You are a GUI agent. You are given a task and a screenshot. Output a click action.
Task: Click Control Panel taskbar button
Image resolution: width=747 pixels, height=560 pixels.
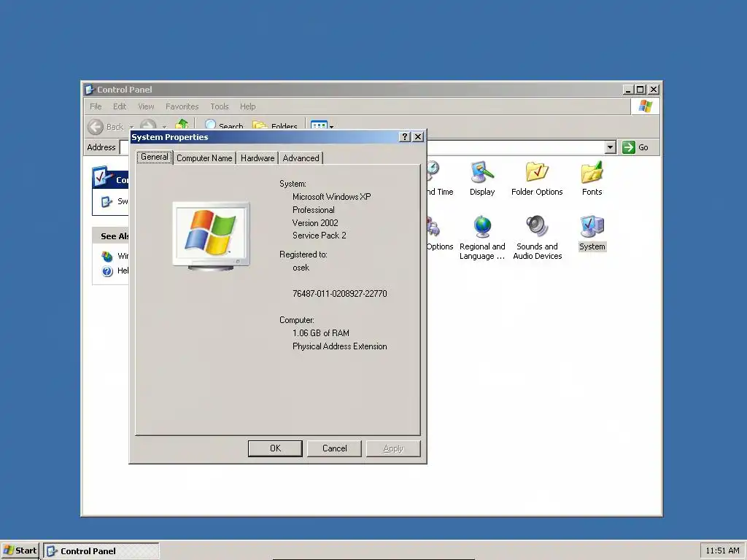101,551
